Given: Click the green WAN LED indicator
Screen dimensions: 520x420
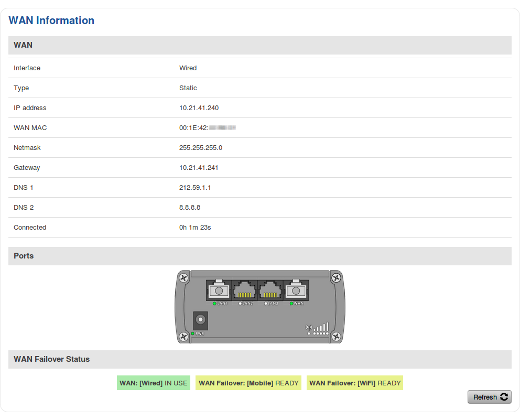Looking at the screenshot, I should pyautogui.click(x=291, y=304).
